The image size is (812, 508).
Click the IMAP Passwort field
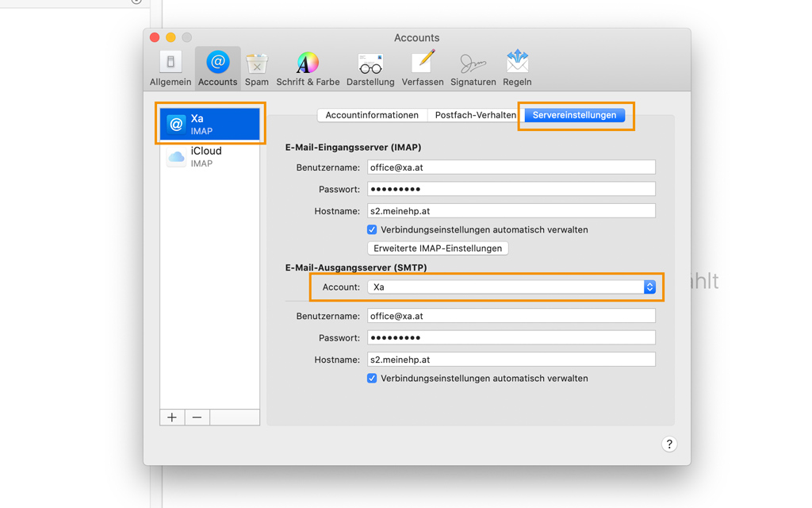pyautogui.click(x=511, y=189)
